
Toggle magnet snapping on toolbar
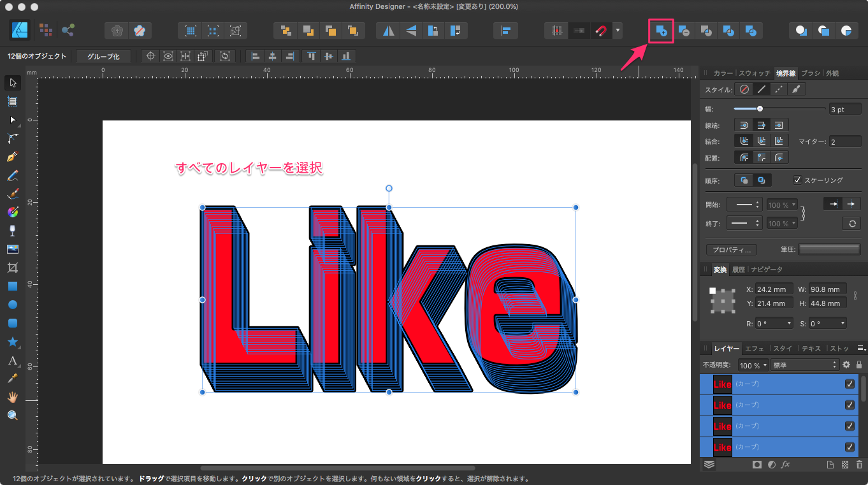[600, 30]
